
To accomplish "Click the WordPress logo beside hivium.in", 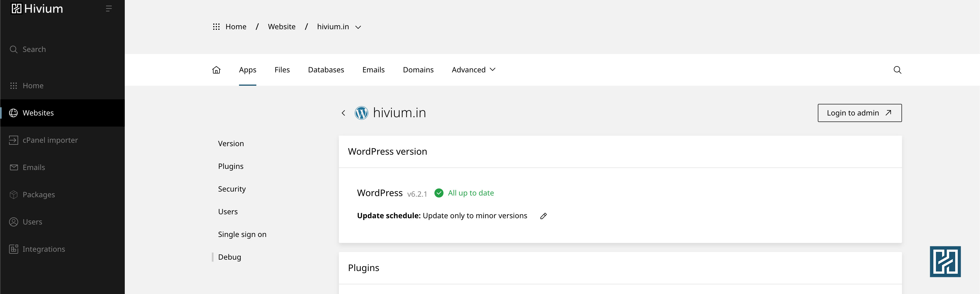I will (361, 113).
